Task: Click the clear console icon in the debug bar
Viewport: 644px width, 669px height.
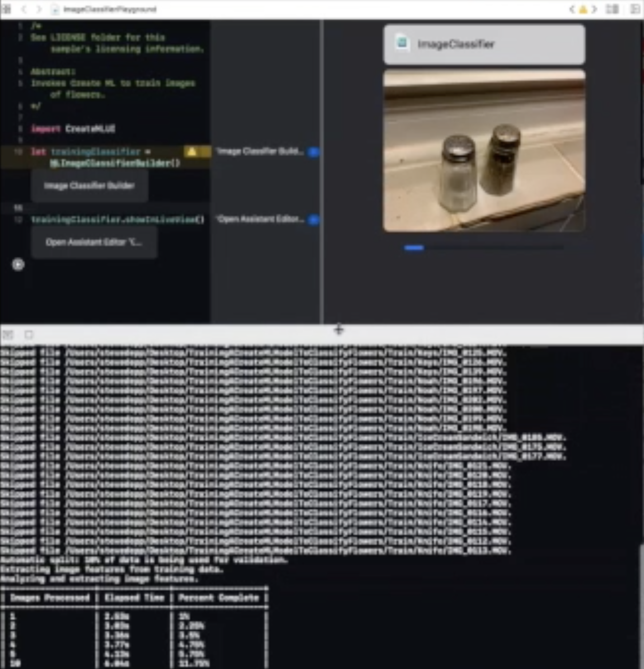Action: (x=28, y=334)
